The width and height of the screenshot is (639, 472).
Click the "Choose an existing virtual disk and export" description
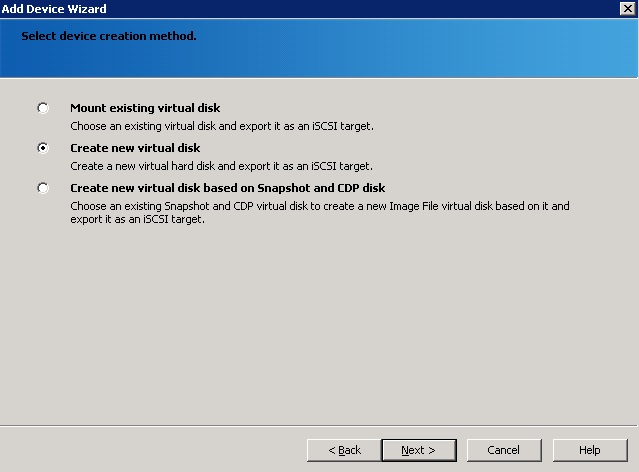pyautogui.click(x=220, y=126)
